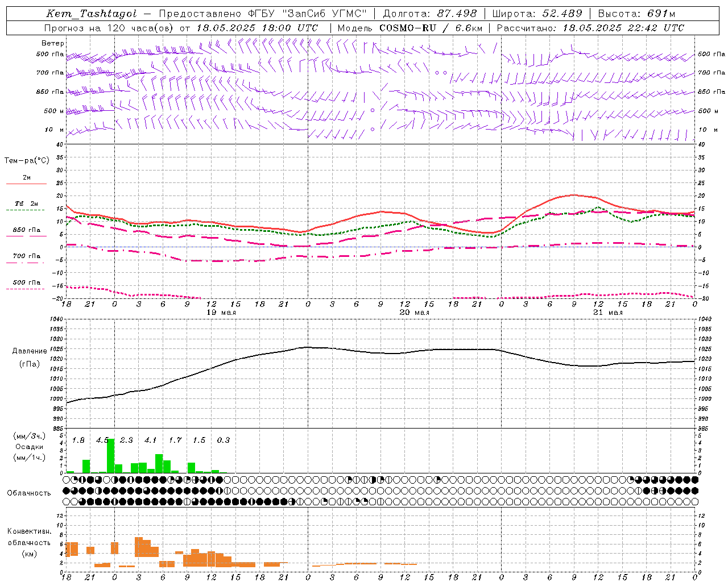
Task: Click the Облачность cloudiness label
Action: pyautogui.click(x=29, y=493)
